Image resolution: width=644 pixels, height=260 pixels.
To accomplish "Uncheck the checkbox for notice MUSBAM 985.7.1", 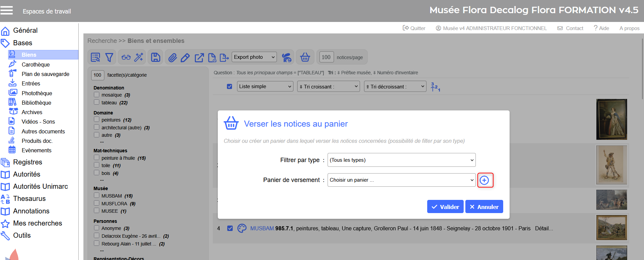I will [x=230, y=228].
